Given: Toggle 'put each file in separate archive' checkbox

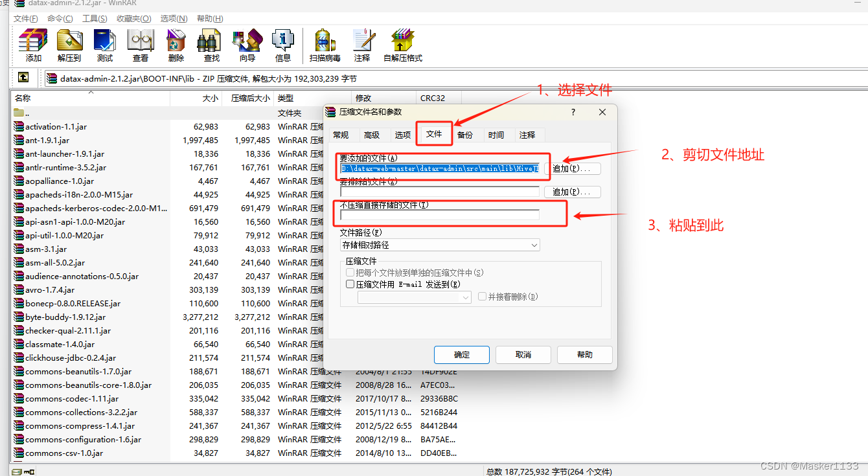Looking at the screenshot, I should coord(350,273).
